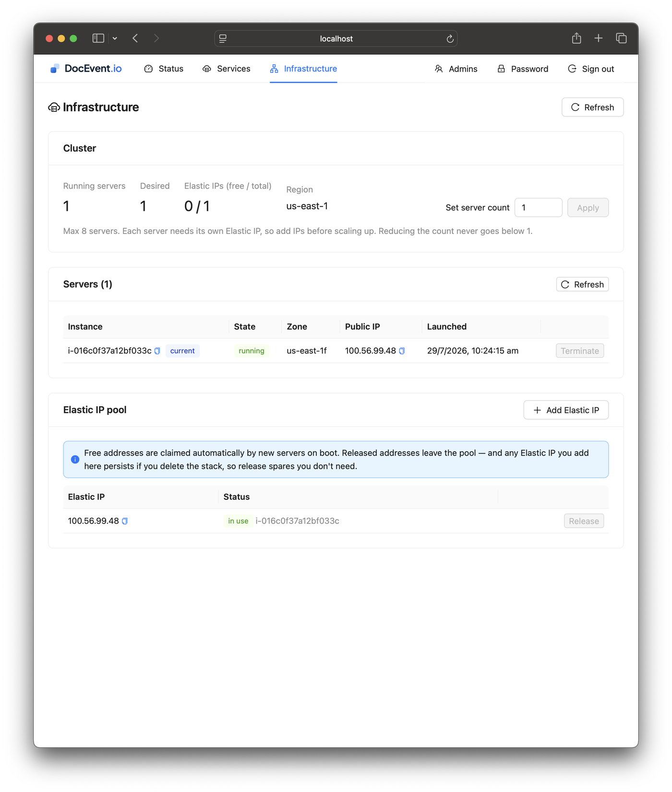Release Elastic IP 100.56.99.48

[x=584, y=521]
